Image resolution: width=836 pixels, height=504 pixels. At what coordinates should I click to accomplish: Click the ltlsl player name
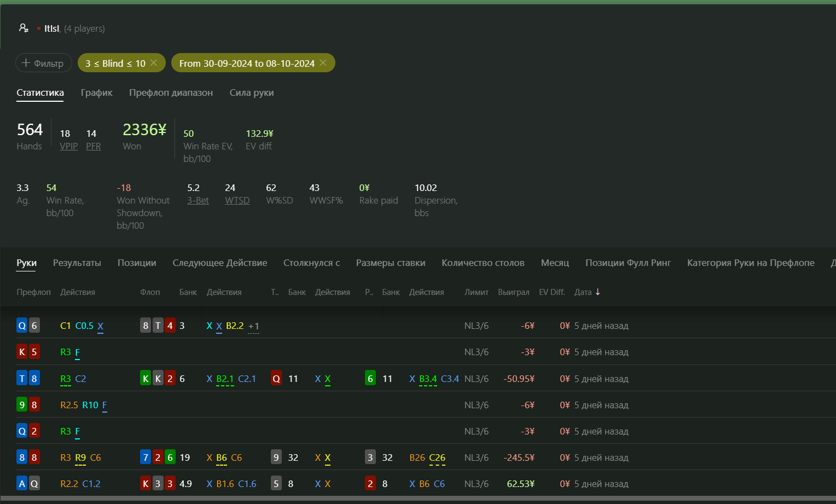pyautogui.click(x=52, y=28)
